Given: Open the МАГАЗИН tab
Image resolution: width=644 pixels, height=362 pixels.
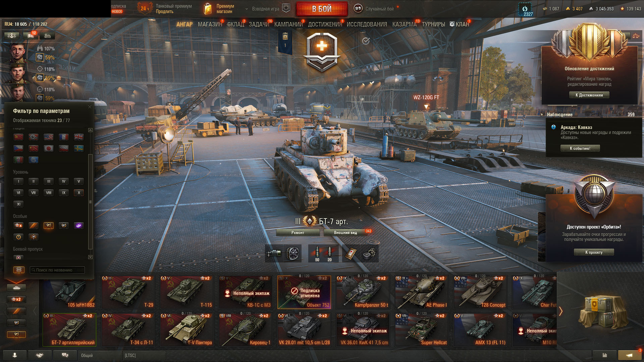Looking at the screenshot, I should click(210, 24).
